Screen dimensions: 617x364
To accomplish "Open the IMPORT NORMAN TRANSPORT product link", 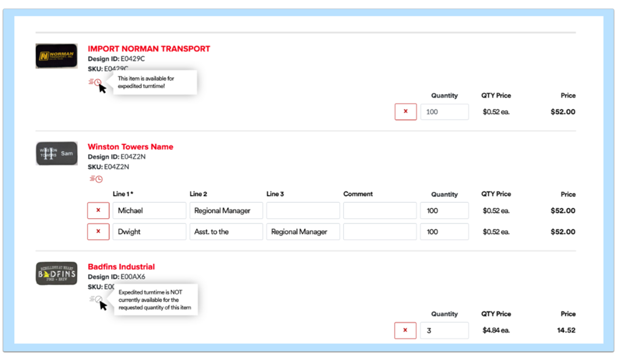I will 149,49.
